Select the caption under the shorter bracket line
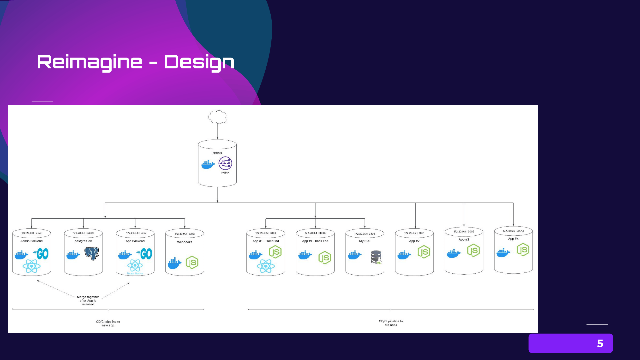The image size is (640, 360). click(108, 323)
